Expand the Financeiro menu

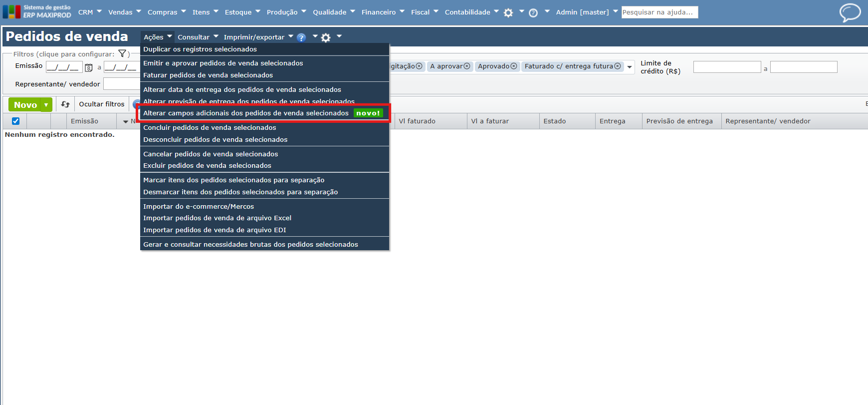point(383,12)
